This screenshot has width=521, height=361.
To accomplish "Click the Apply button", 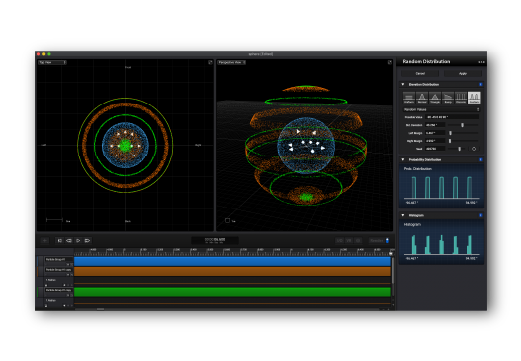I will click(x=463, y=73).
